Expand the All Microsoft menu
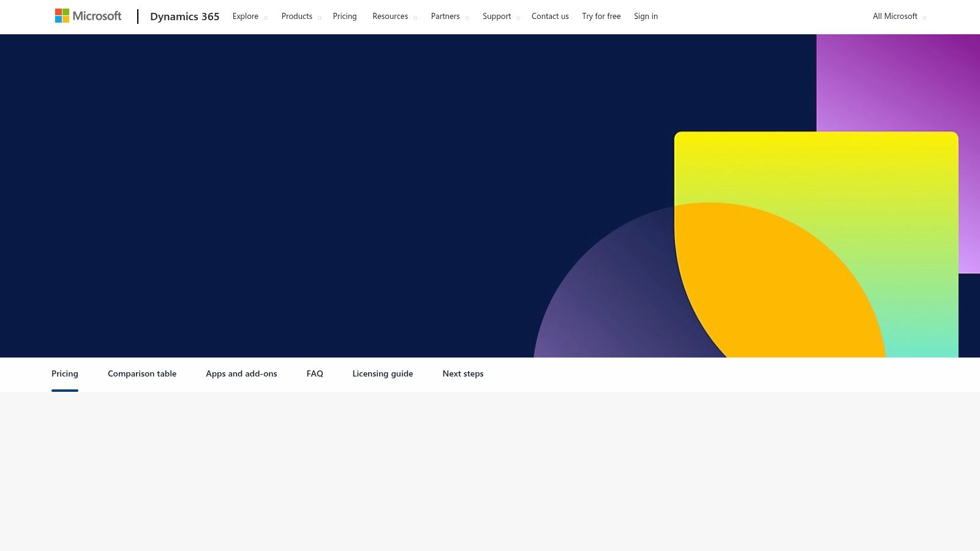980x551 pixels. click(899, 17)
